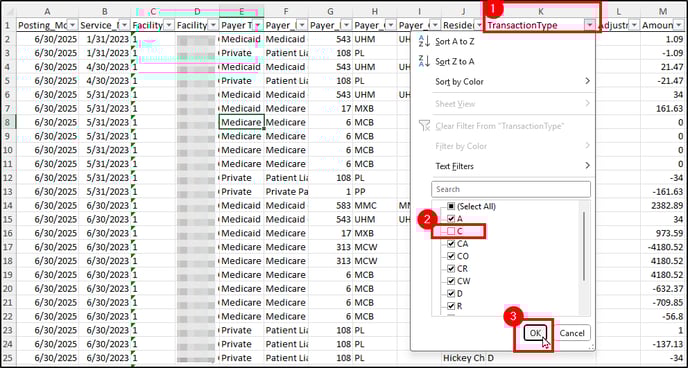Click the Cancel button
688x368 pixels.
click(572, 333)
